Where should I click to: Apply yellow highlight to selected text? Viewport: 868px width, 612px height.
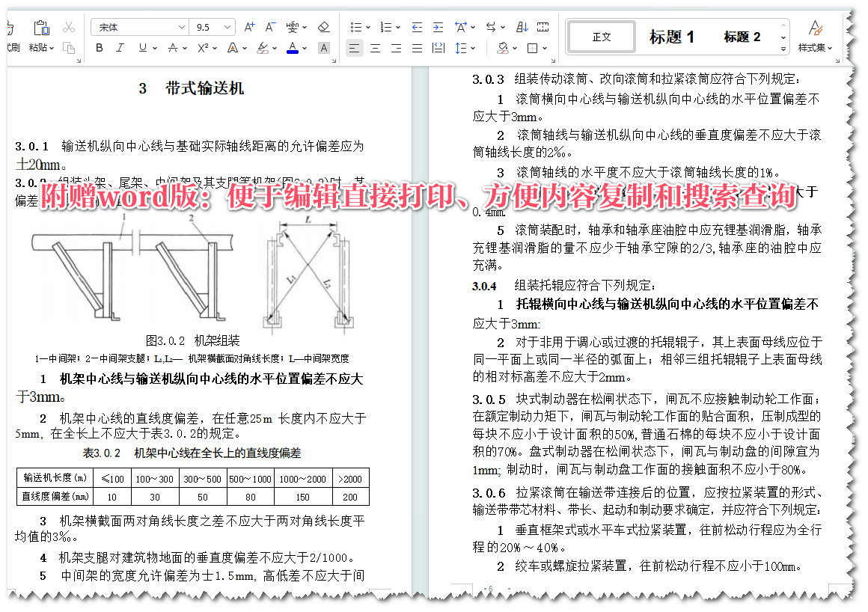point(264,48)
